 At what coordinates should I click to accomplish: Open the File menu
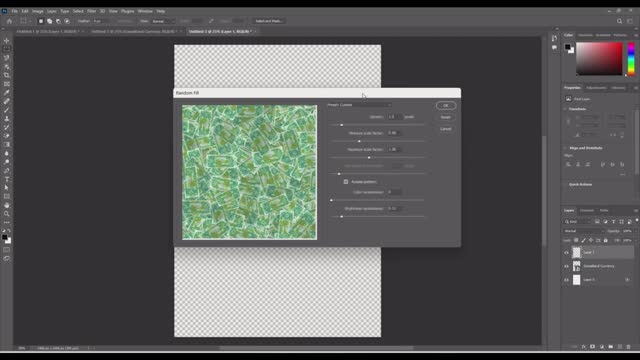(14, 11)
